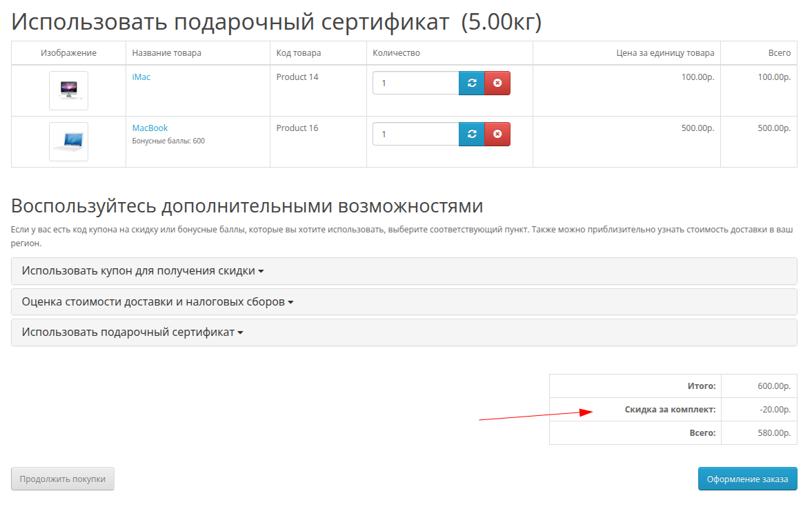The image size is (812, 509).
Task: Click the refresh quantity icon for iMac
Action: click(472, 83)
